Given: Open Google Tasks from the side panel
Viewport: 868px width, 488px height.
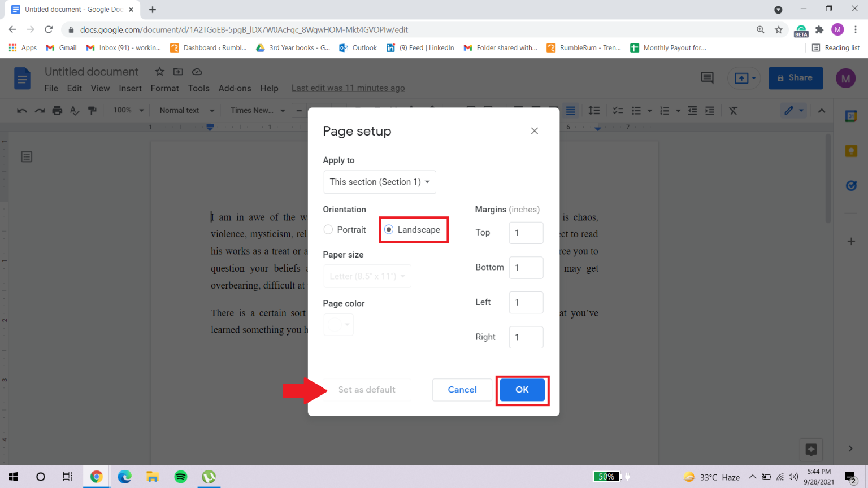Looking at the screenshot, I should coord(851,185).
